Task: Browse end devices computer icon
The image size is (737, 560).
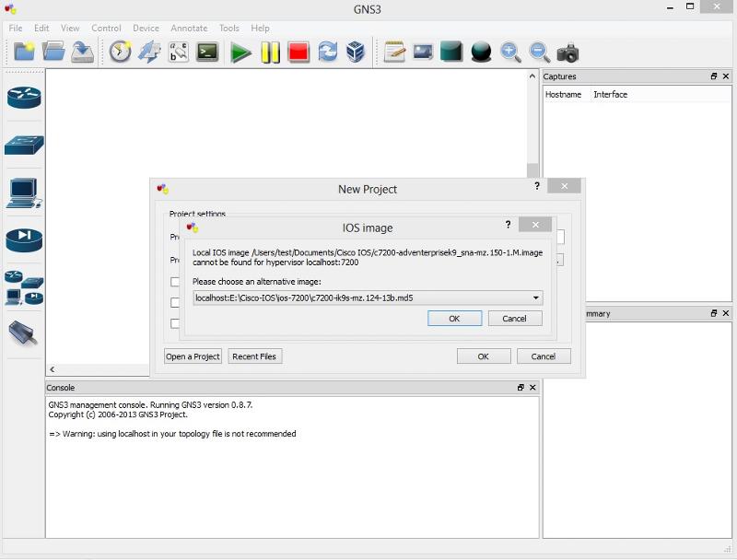Action: click(24, 192)
